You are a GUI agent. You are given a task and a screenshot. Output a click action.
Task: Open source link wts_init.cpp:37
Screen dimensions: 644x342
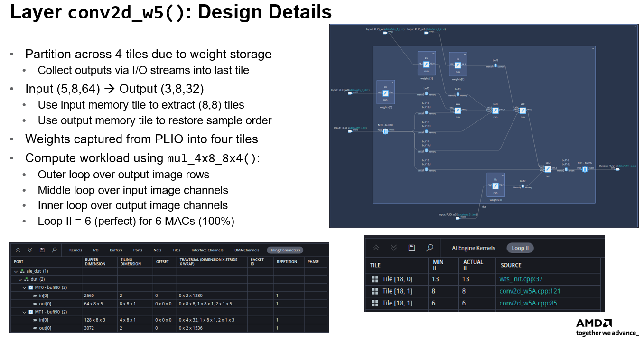click(520, 279)
